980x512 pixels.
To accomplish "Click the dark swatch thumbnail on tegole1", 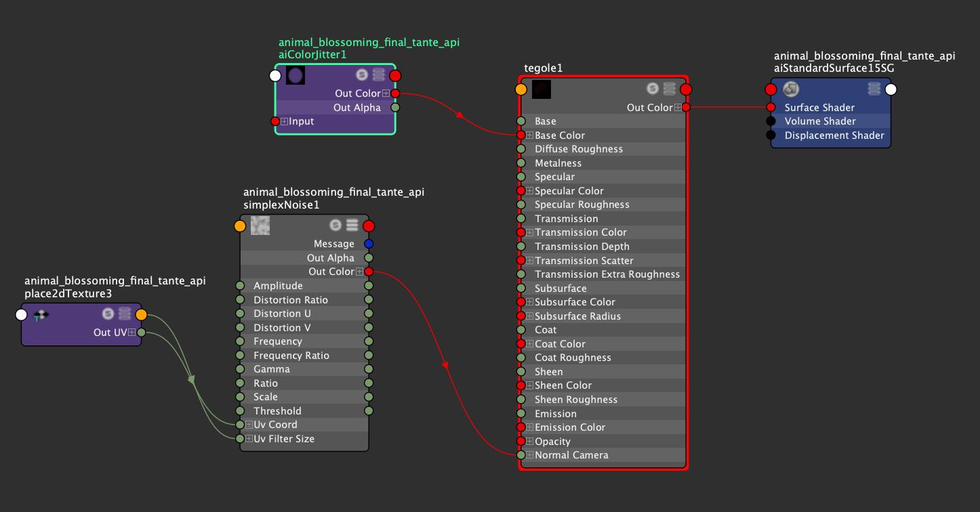I will tap(541, 89).
